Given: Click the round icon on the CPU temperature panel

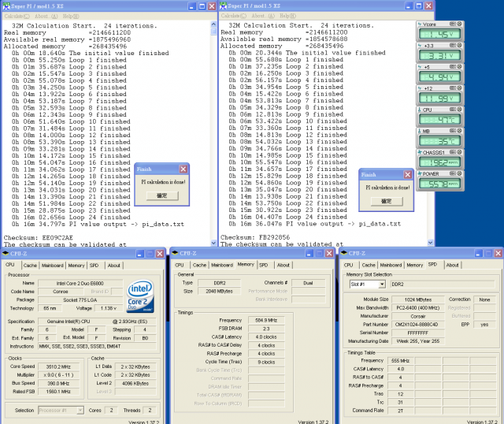Looking at the screenshot, I should coord(459,110).
